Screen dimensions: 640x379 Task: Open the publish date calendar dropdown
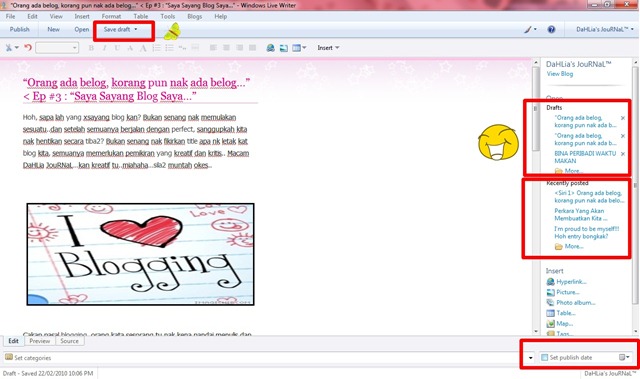coord(624,357)
